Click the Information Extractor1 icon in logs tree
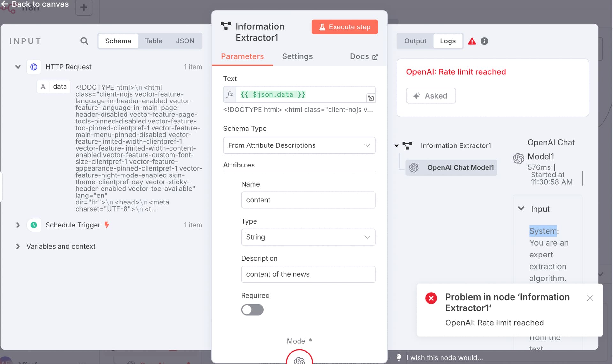Image resolution: width=613 pixels, height=364 pixels. 407,145
